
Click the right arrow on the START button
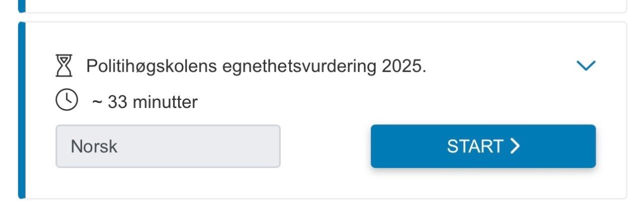coord(514,146)
